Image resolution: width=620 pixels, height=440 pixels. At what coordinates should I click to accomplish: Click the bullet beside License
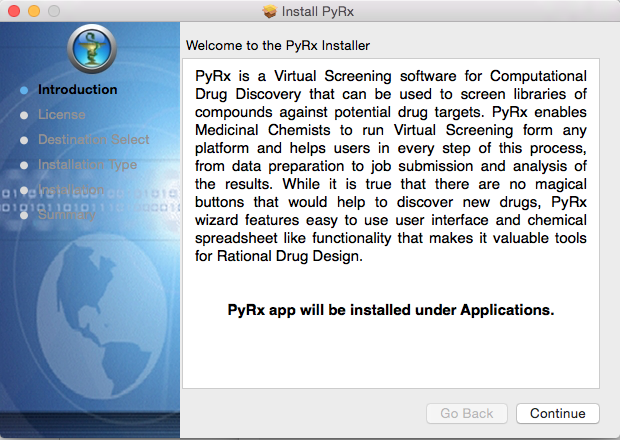[x=24, y=115]
